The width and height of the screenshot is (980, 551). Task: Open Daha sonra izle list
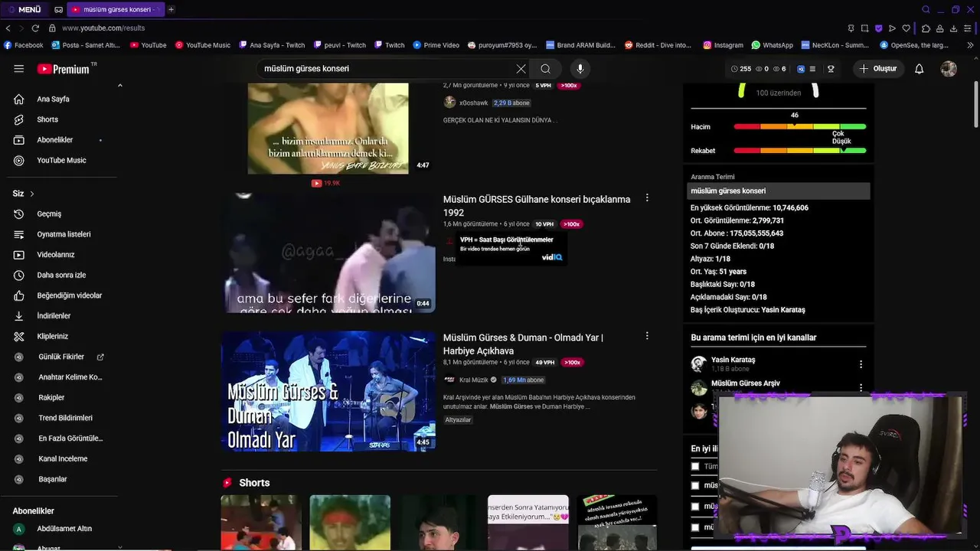63,275
